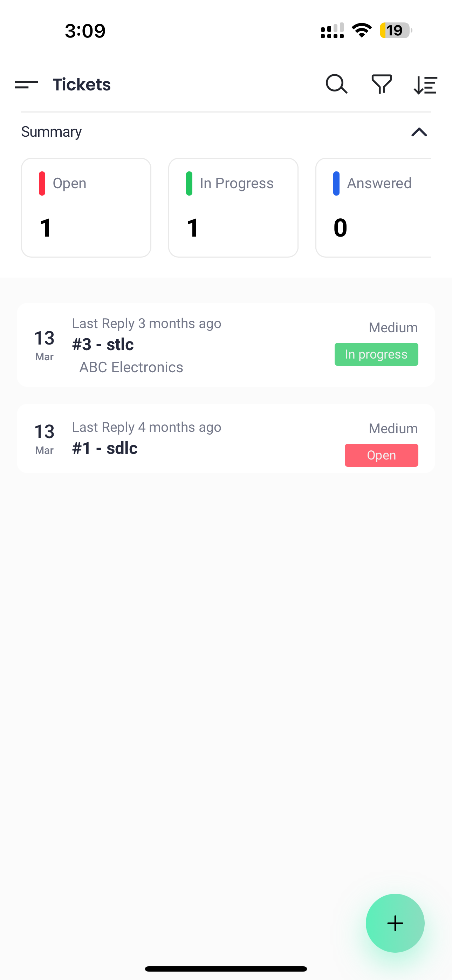Tap the Wi-Fi icon in status bar
The height and width of the screenshot is (980, 452).
362,30
